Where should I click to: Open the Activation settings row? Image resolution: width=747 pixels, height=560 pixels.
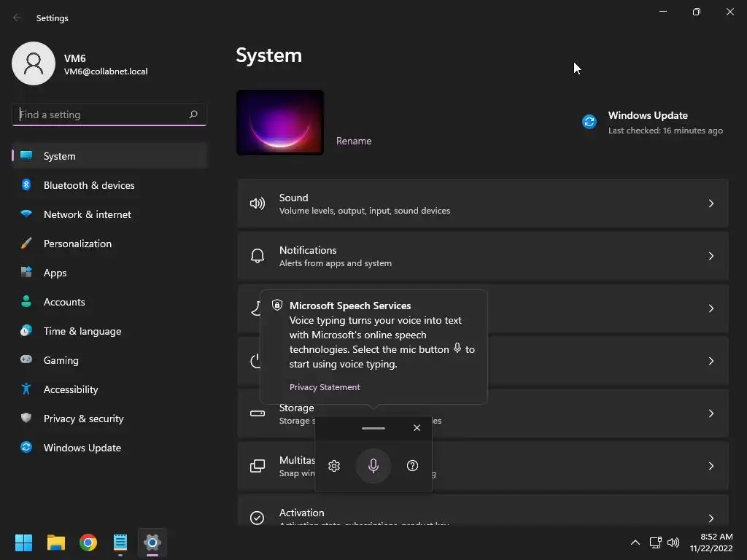tap(483, 510)
